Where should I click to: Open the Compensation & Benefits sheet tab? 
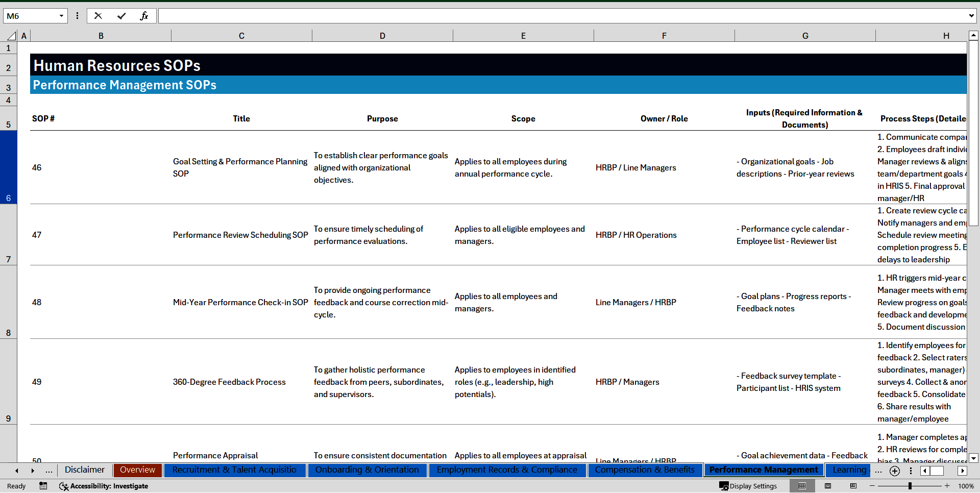(644, 470)
